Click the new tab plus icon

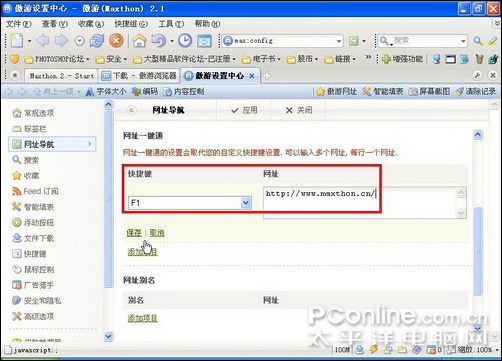(267, 76)
